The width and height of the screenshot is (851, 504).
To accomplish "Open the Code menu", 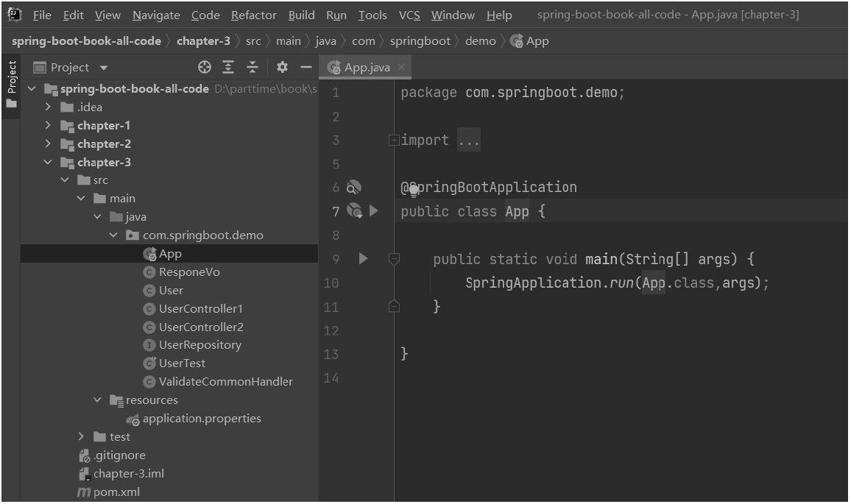I will 205,15.
